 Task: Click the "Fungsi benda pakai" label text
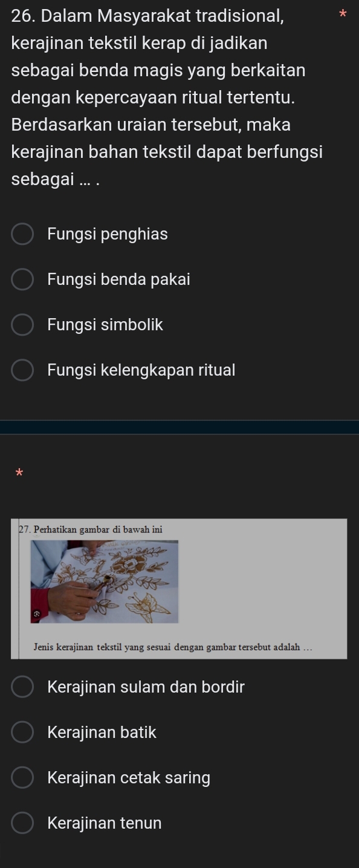pyautogui.click(x=119, y=280)
